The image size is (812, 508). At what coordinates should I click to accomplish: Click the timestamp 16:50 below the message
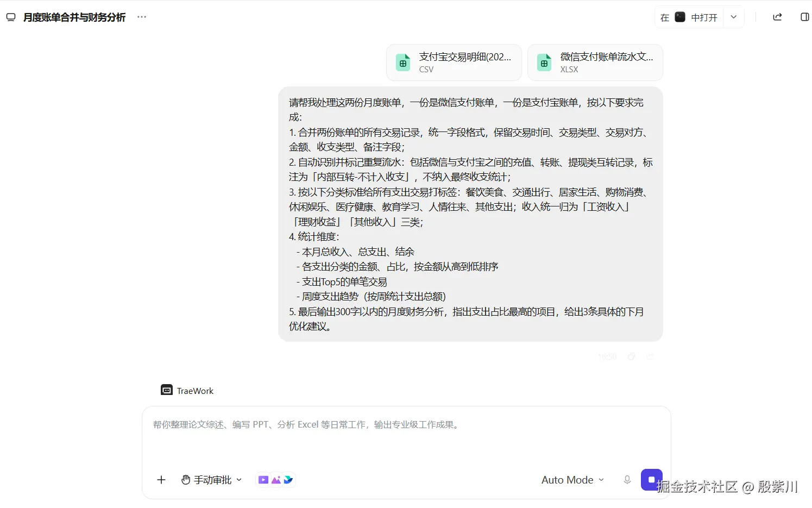pos(607,357)
